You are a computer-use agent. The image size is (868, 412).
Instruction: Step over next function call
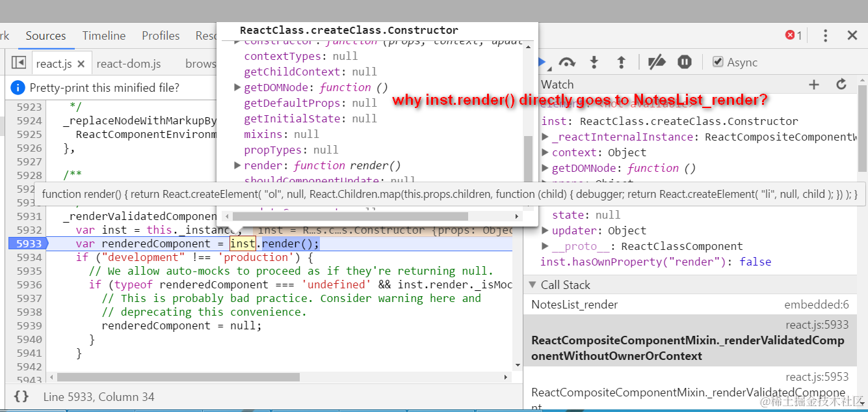[x=567, y=62]
